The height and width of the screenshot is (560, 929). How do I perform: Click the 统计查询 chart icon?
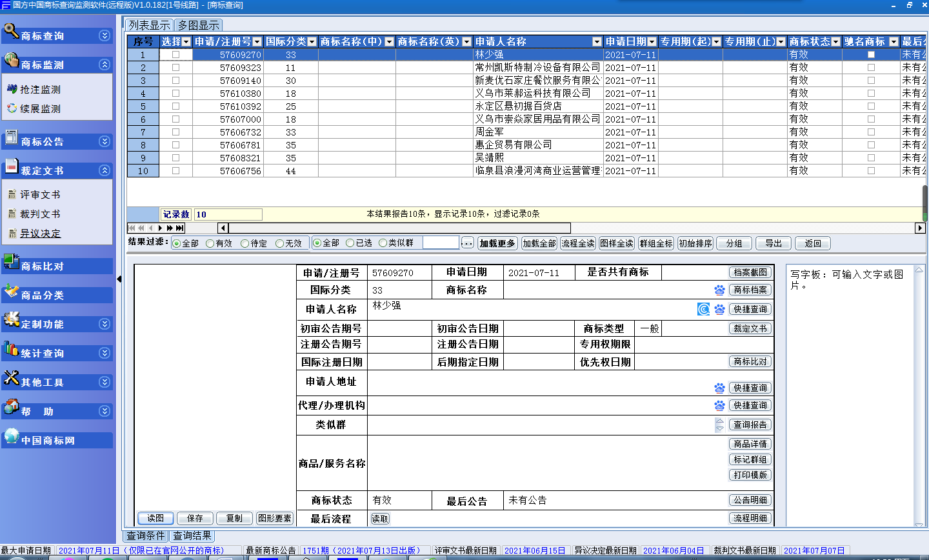point(11,348)
